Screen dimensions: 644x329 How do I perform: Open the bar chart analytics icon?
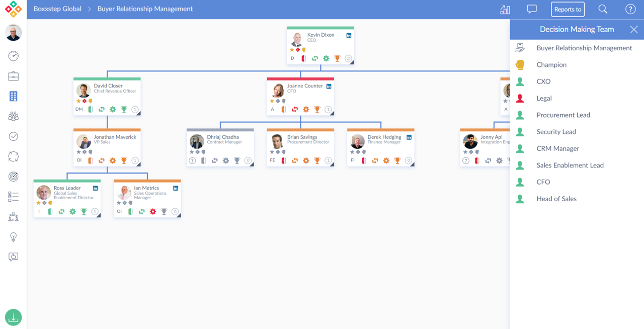[x=505, y=9]
